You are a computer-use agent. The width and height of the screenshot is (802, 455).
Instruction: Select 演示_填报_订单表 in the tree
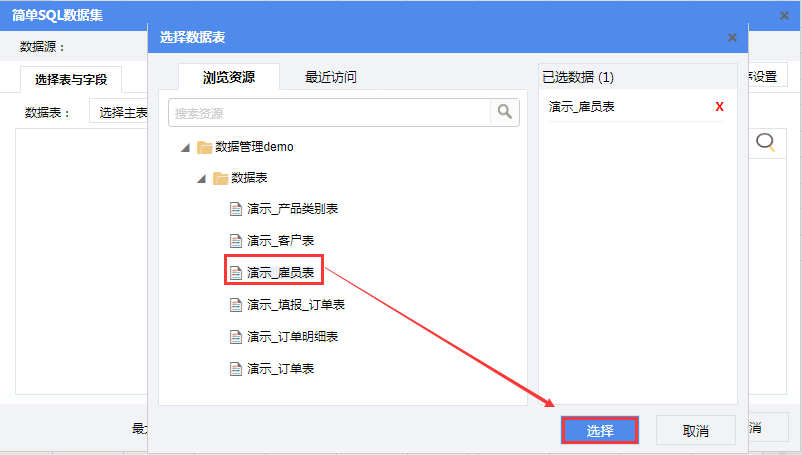pos(295,304)
